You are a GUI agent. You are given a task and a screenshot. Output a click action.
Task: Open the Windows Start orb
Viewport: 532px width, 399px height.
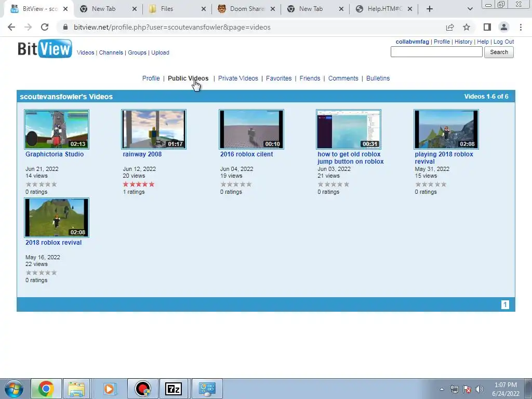point(14,389)
